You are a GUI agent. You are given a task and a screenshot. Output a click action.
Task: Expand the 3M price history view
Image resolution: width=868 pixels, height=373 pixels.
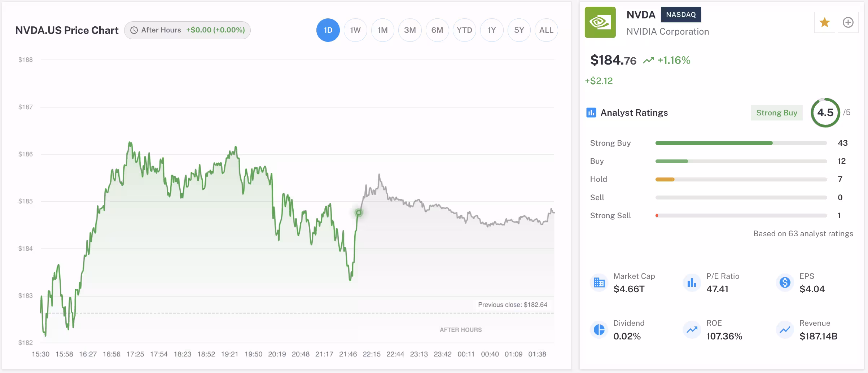tap(410, 30)
